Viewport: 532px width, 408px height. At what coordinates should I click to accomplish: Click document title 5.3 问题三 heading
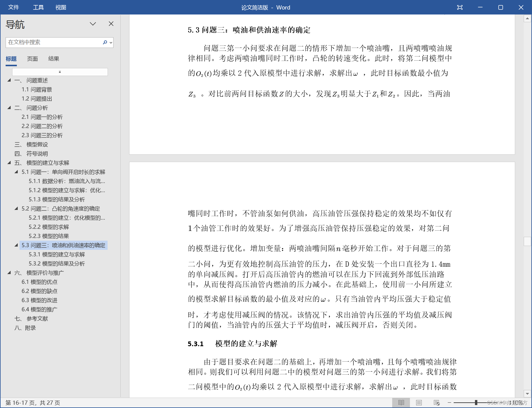249,30
